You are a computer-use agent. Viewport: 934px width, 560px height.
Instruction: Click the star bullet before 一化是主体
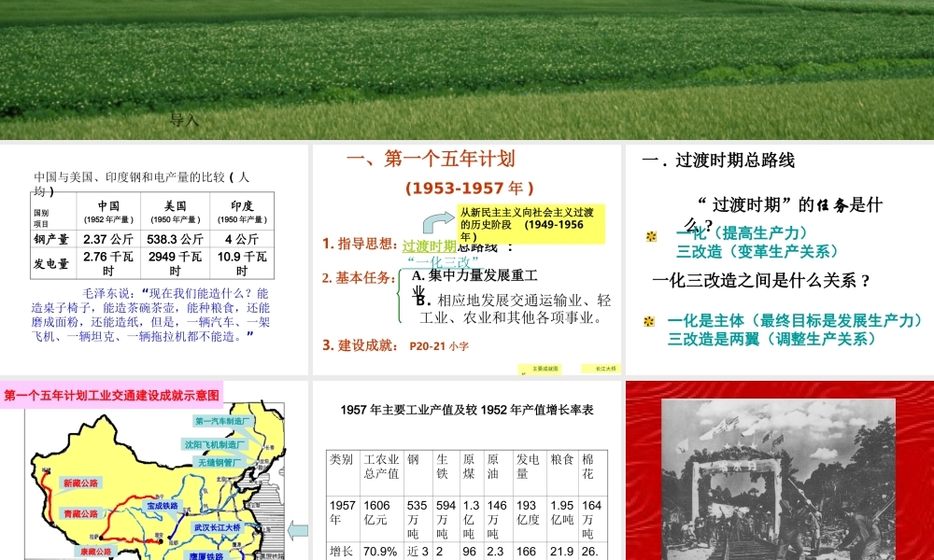[x=649, y=321]
